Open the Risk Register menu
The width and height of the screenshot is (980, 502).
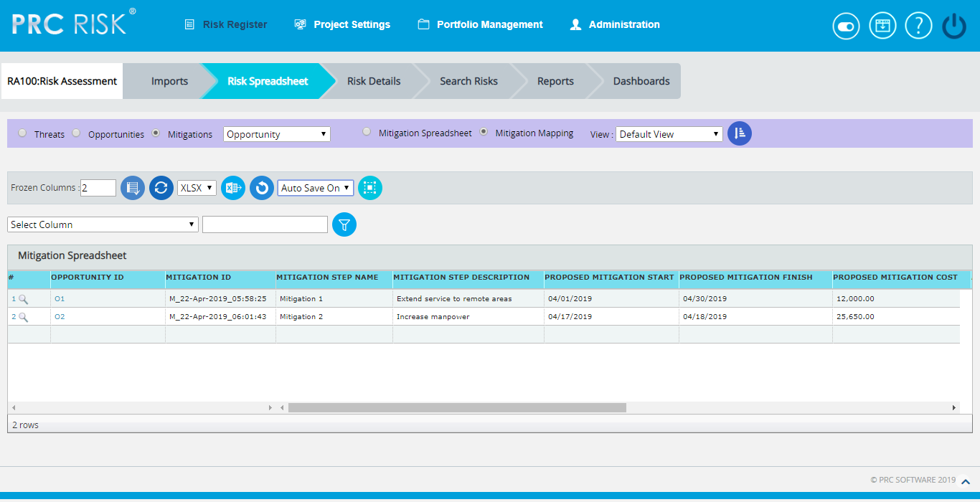click(226, 24)
